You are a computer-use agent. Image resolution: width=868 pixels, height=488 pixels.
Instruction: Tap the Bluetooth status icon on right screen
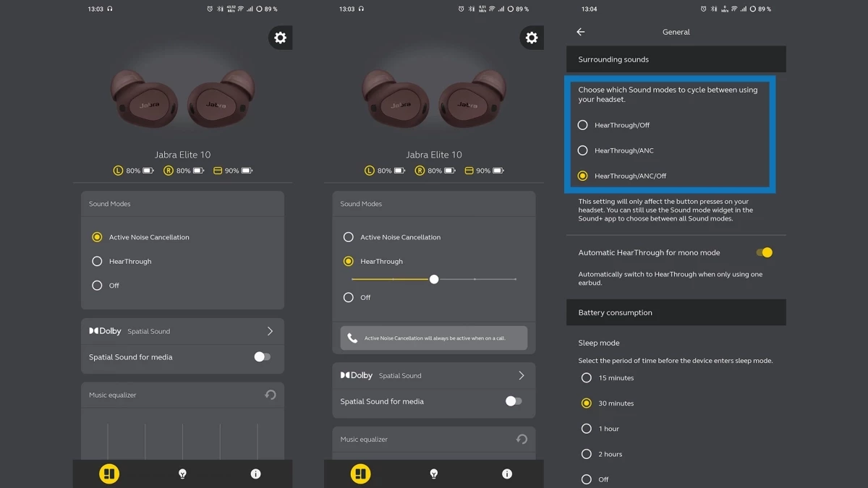(x=715, y=9)
